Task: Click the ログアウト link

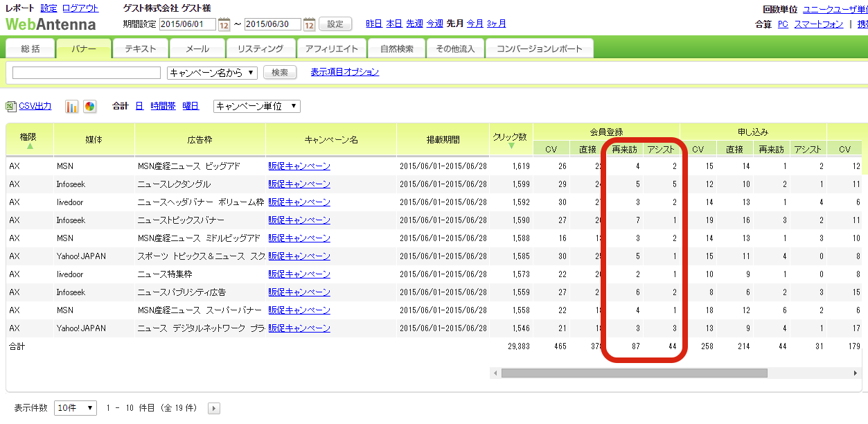Action: [80, 8]
